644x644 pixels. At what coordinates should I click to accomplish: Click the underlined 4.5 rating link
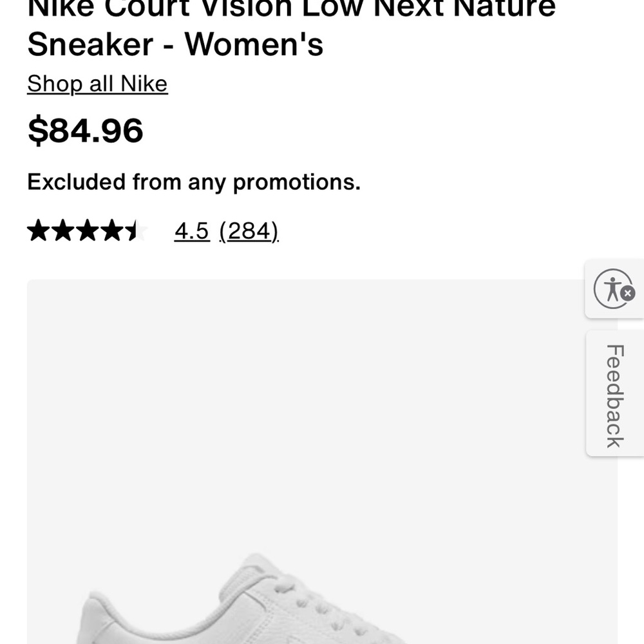pos(191,231)
